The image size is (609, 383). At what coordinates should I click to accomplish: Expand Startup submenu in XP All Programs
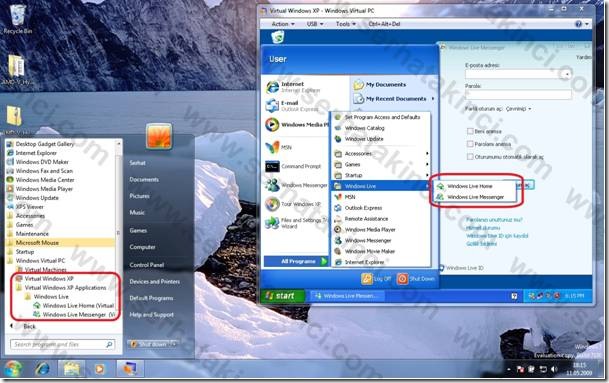coord(381,175)
